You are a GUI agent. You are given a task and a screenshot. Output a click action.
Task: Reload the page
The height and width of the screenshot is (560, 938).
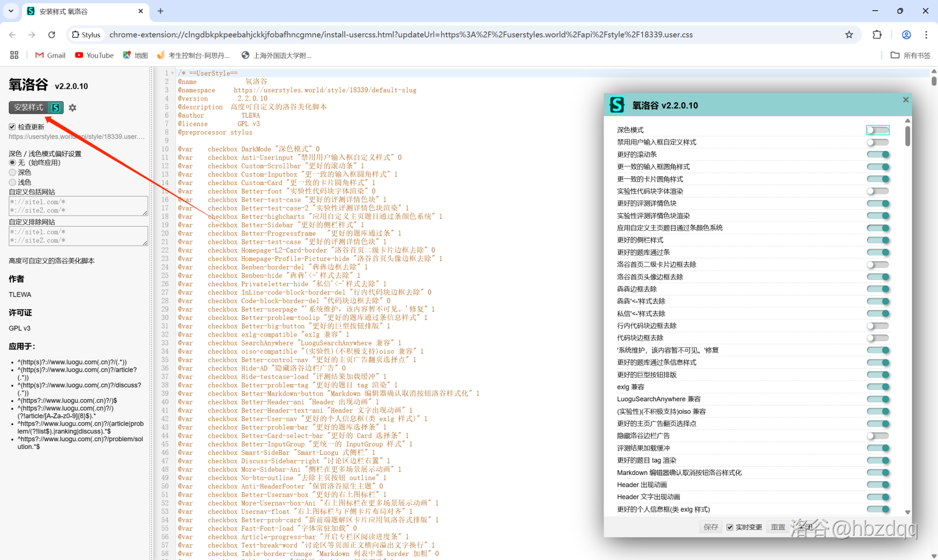pyautogui.click(x=51, y=35)
